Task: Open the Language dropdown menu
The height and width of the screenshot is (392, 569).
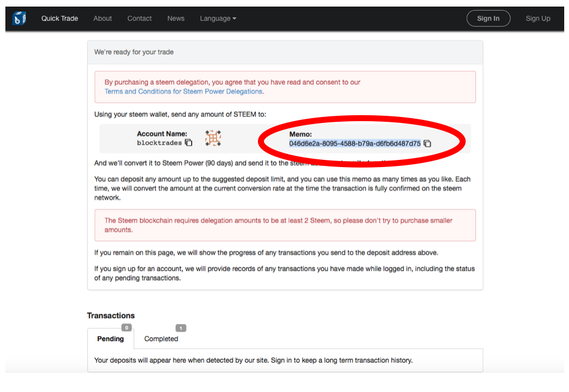Action: [x=218, y=18]
